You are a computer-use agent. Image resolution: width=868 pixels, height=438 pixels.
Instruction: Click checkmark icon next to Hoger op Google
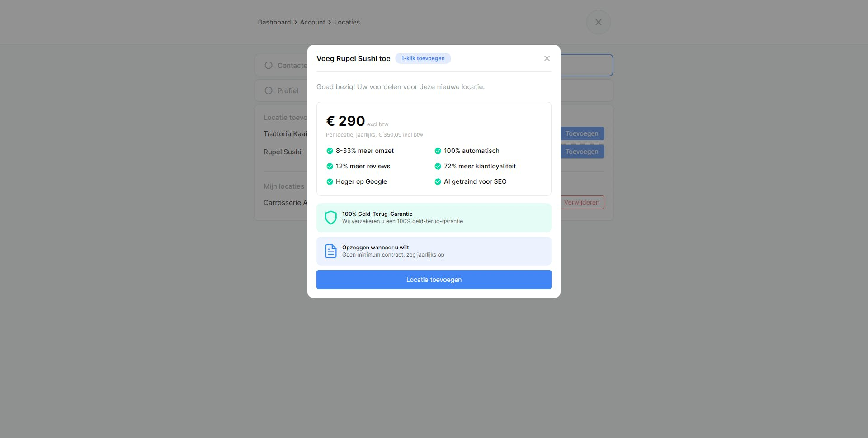(330, 182)
